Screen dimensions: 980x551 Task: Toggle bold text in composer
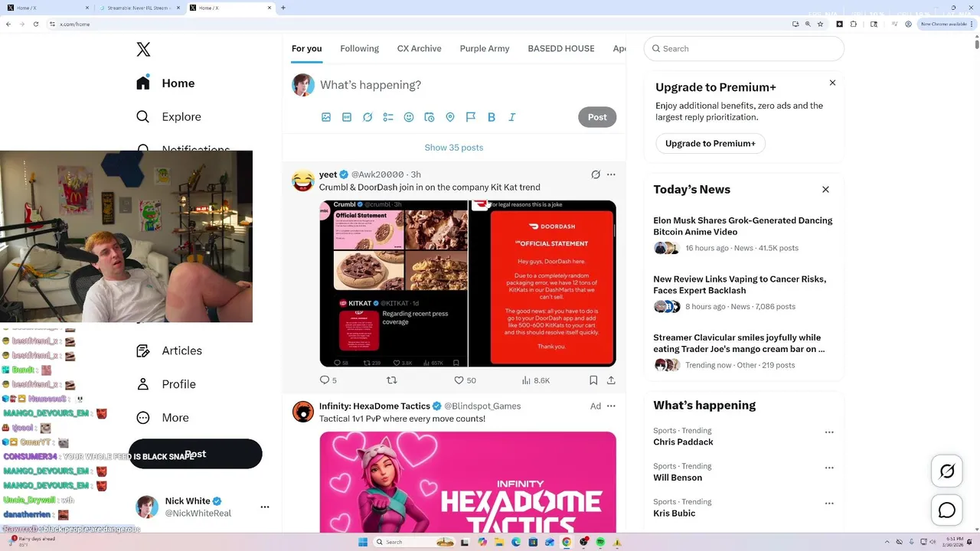(x=492, y=117)
